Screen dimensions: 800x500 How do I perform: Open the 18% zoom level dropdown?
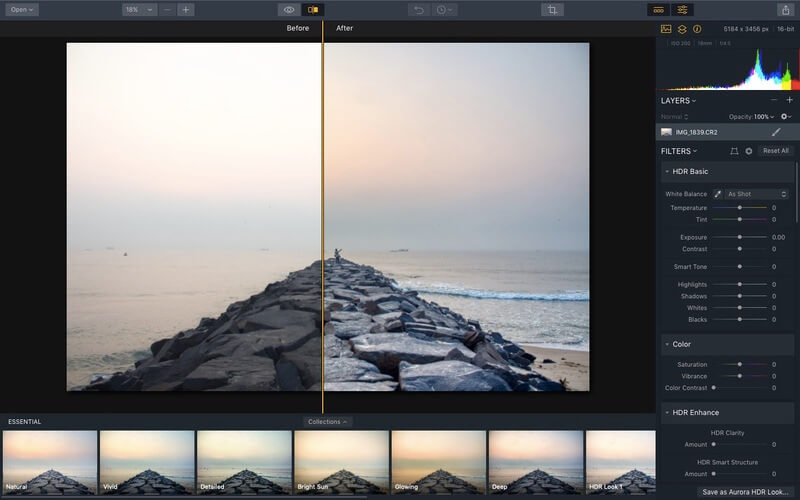(139, 10)
